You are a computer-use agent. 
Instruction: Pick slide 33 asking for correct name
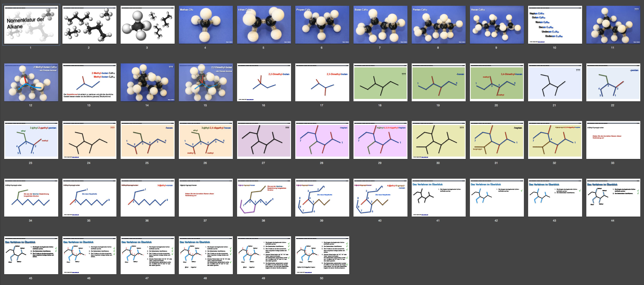pyautogui.click(x=613, y=140)
